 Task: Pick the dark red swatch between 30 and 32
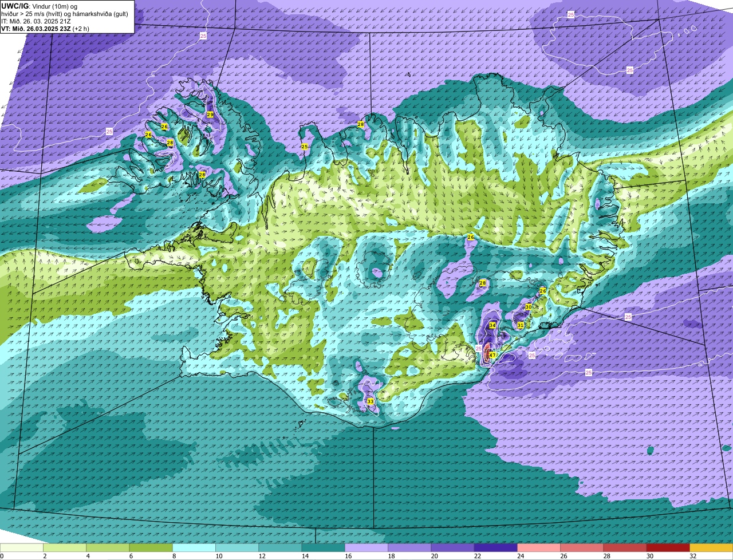(x=668, y=548)
